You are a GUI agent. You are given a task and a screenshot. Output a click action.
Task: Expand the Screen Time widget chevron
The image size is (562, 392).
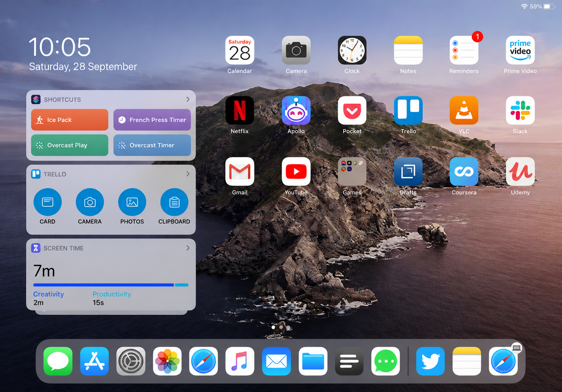click(x=188, y=248)
